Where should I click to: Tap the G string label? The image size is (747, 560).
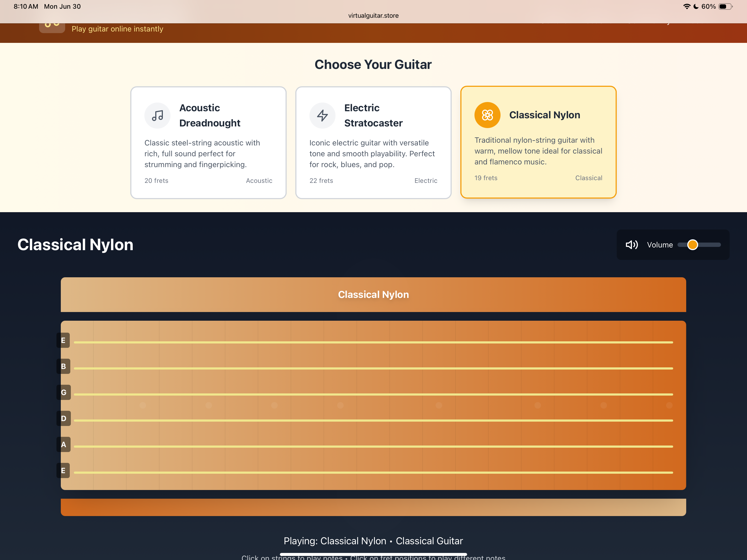[64, 392]
